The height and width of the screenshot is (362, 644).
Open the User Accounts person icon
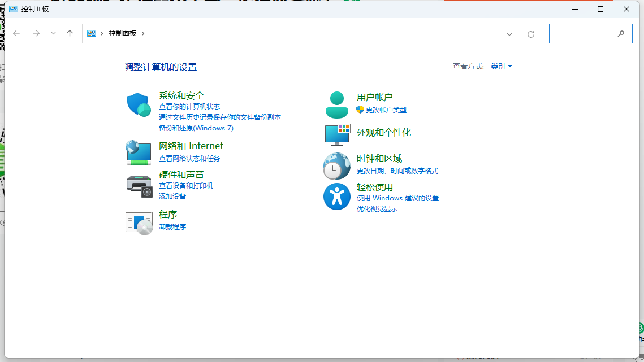click(337, 105)
